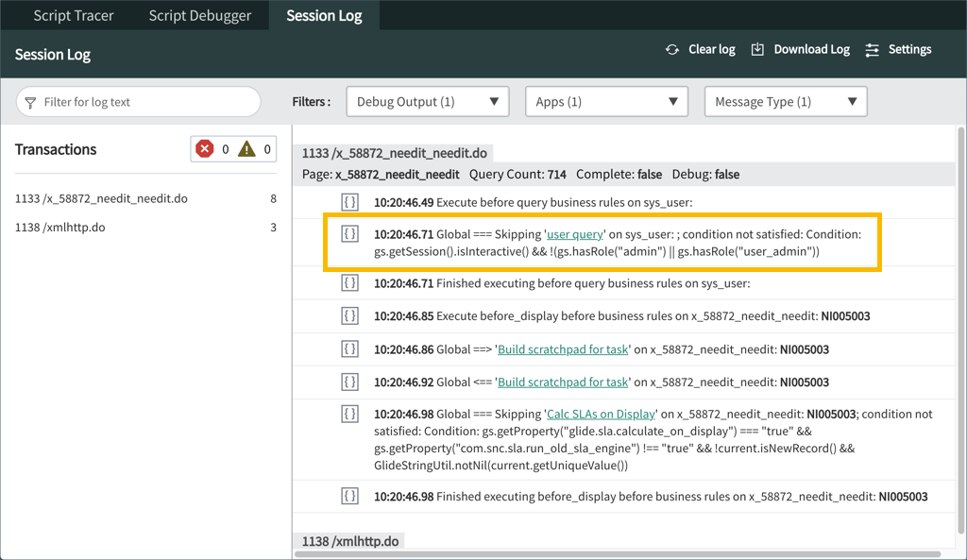Expand the Apps filter dropdown

tap(606, 101)
